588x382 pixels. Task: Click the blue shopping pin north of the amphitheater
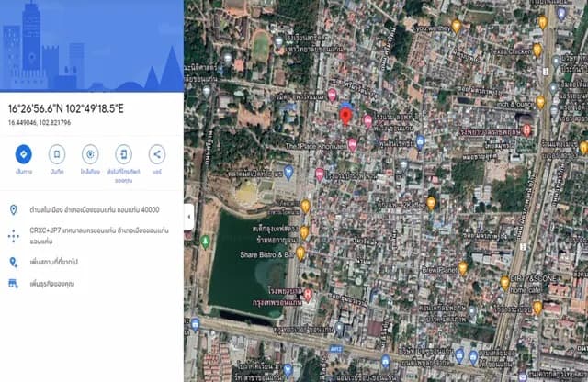288,173
